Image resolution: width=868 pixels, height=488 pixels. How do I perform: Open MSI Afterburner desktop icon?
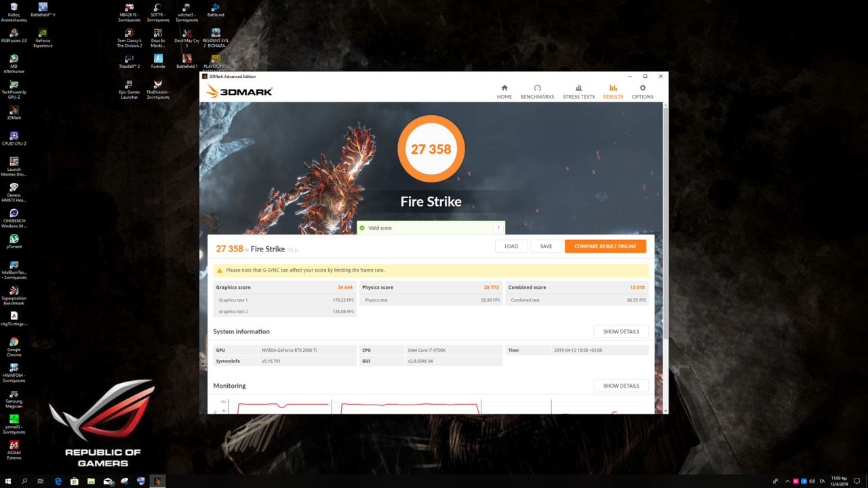pyautogui.click(x=14, y=64)
